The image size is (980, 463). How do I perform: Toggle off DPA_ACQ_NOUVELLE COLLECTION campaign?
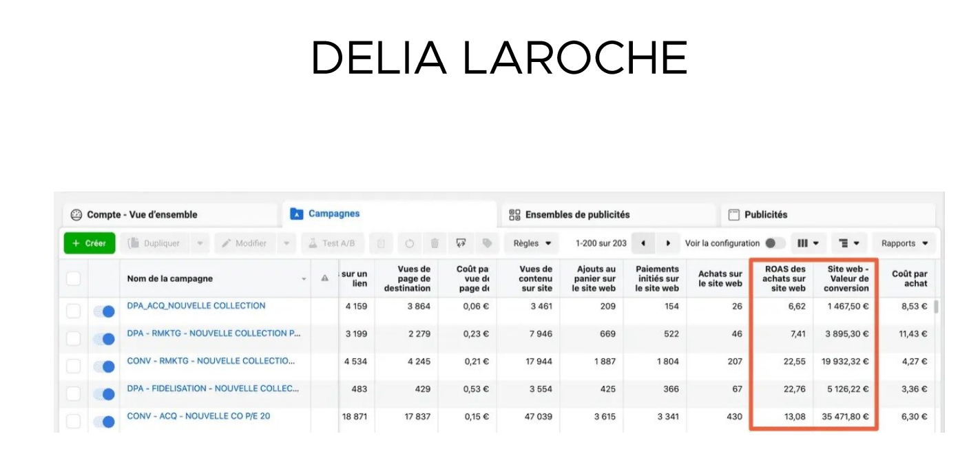(104, 311)
